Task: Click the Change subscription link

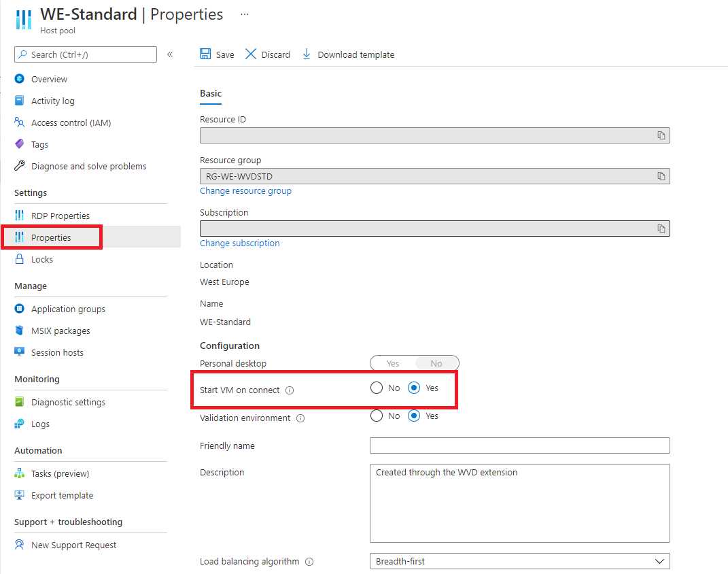Action: (239, 243)
